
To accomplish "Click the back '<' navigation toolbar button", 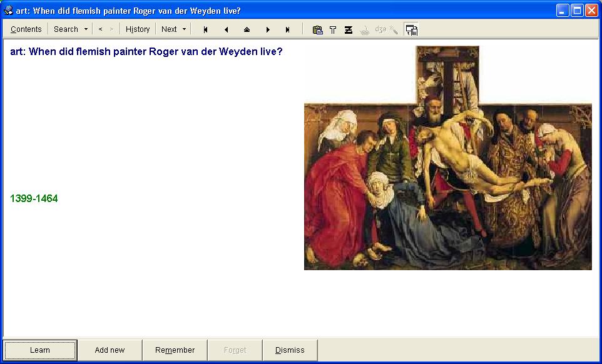I will coord(100,29).
